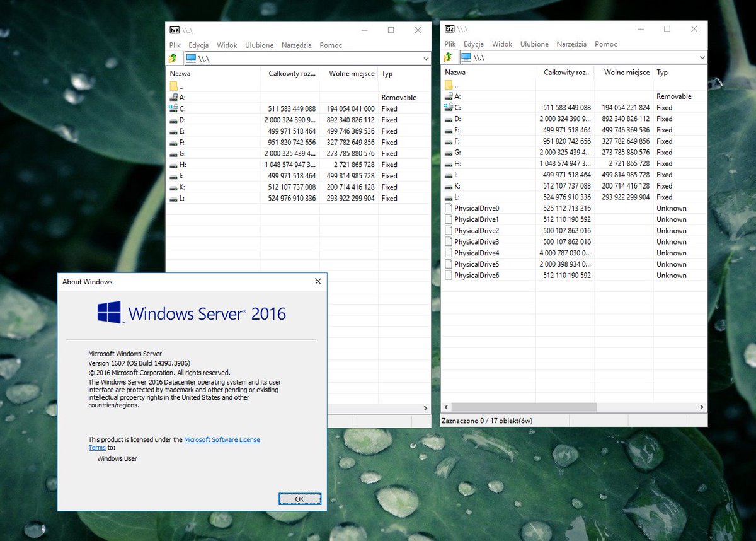Viewport: 756px width, 541px height.
Task: Click right scroll arrow in left window
Action: (x=425, y=409)
